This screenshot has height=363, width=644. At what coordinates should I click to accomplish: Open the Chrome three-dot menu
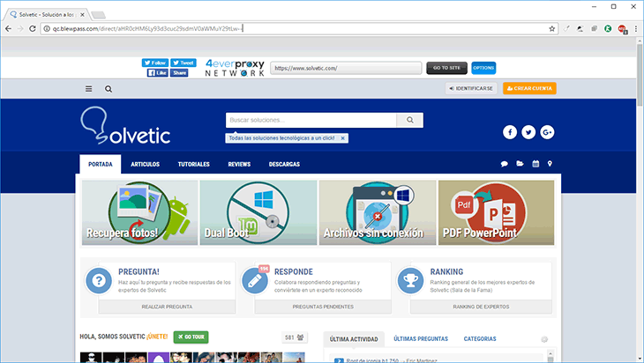636,29
